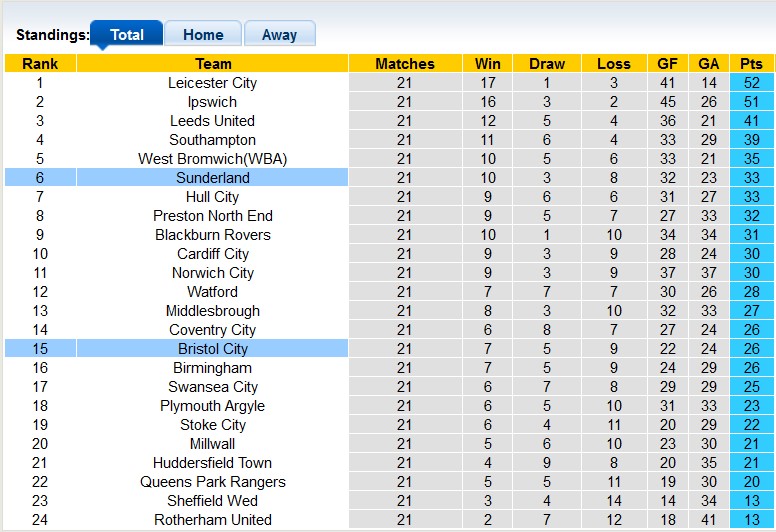Switch to the Total standings tab
The image size is (776, 532).
coord(126,35)
